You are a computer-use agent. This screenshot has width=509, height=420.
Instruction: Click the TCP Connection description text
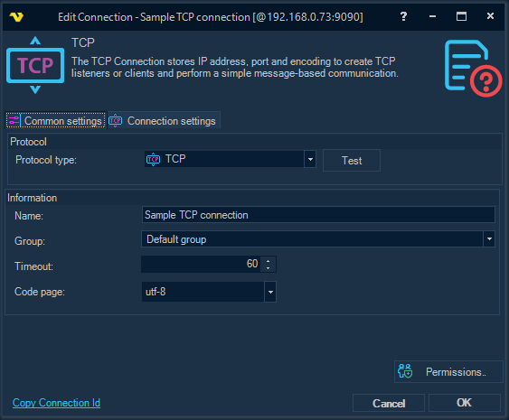tap(234, 67)
